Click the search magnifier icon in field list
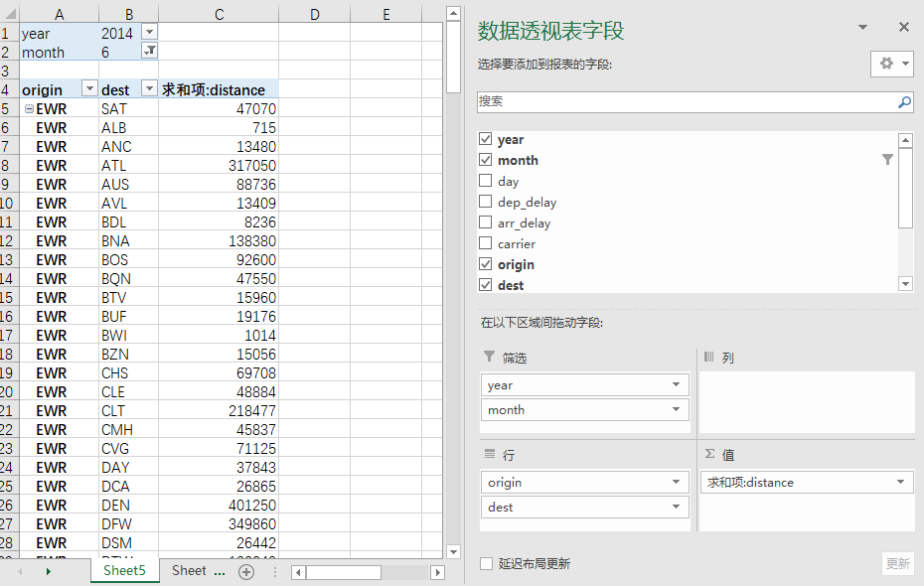The width and height of the screenshot is (924, 586). [x=904, y=101]
